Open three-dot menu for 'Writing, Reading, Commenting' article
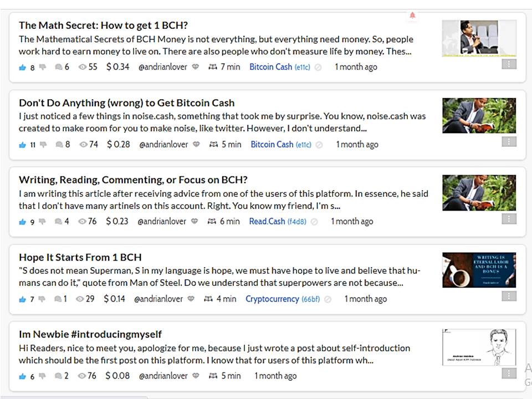The height and width of the screenshot is (399, 532). tap(509, 219)
